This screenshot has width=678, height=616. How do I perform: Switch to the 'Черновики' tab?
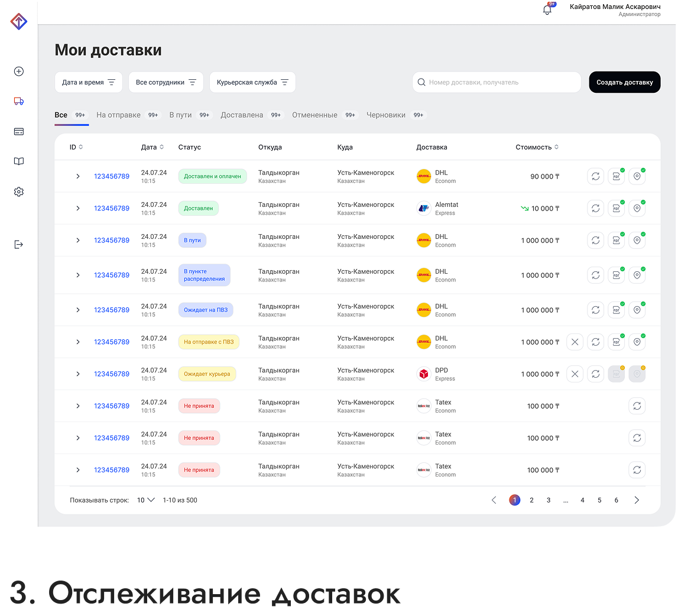click(386, 115)
